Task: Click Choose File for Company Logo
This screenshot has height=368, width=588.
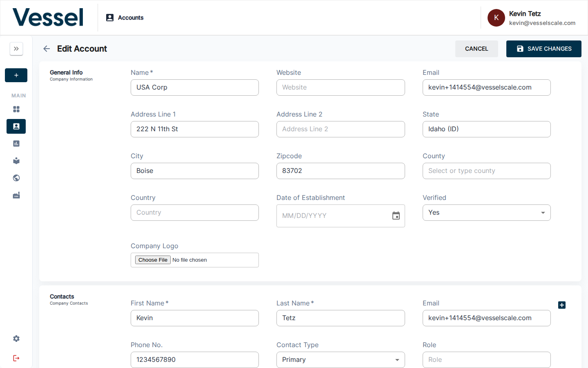Action: click(x=153, y=260)
